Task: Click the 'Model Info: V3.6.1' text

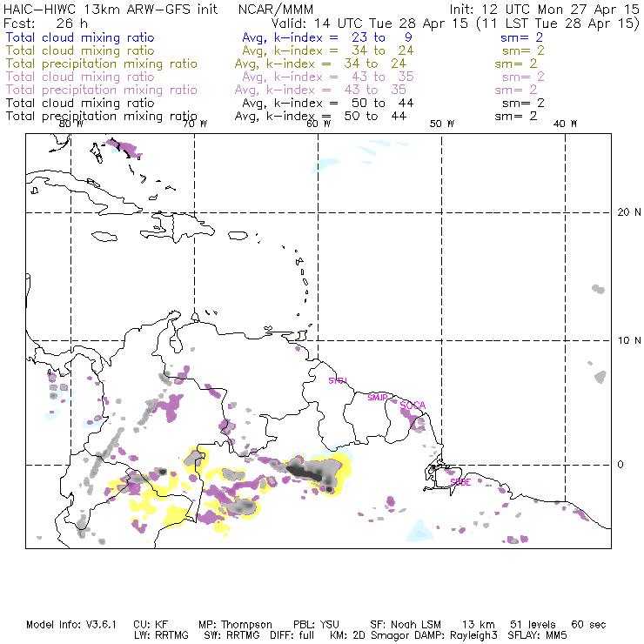Action: 71,625
